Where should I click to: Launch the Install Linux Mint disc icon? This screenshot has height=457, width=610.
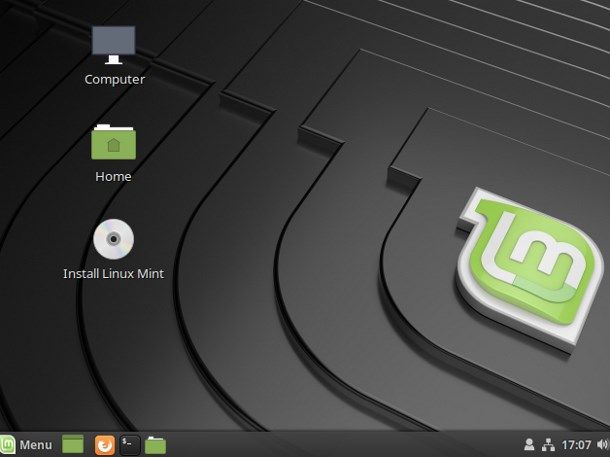pos(114,239)
